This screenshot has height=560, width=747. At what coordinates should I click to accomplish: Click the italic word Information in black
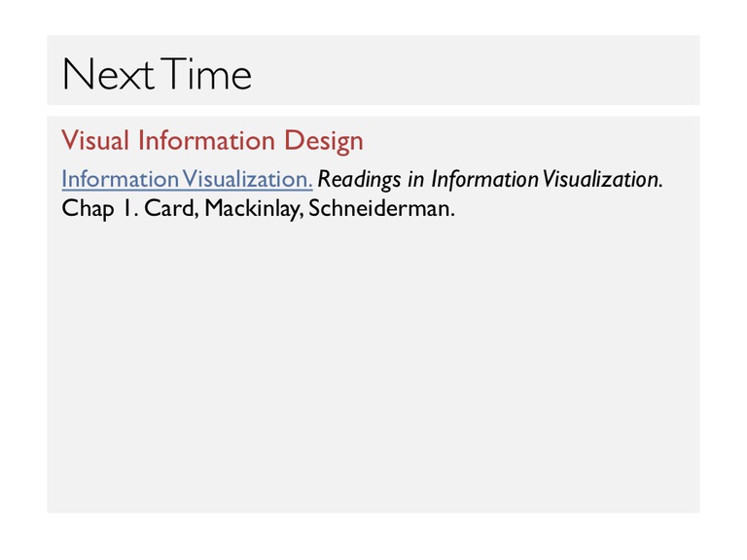tap(485, 180)
